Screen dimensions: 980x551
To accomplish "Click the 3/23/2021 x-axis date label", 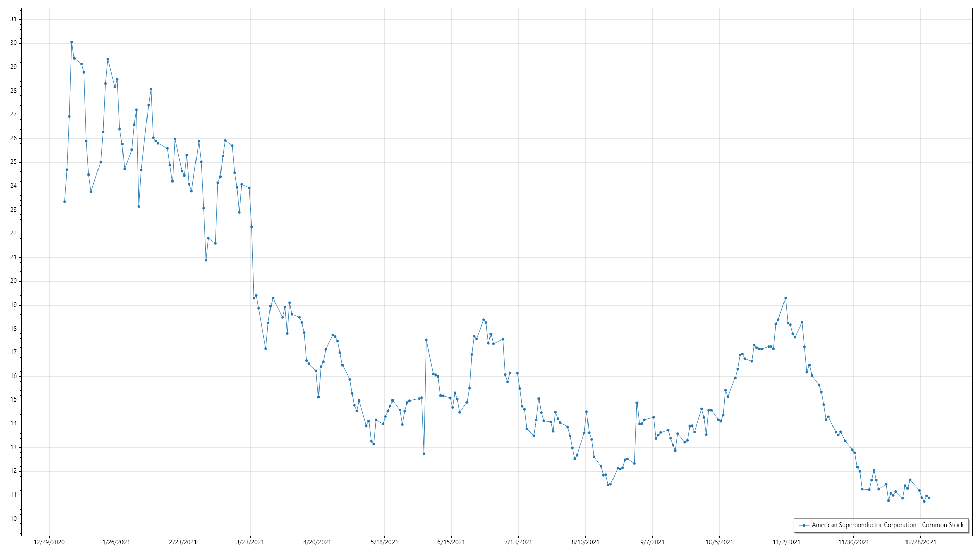I will pos(250,542).
